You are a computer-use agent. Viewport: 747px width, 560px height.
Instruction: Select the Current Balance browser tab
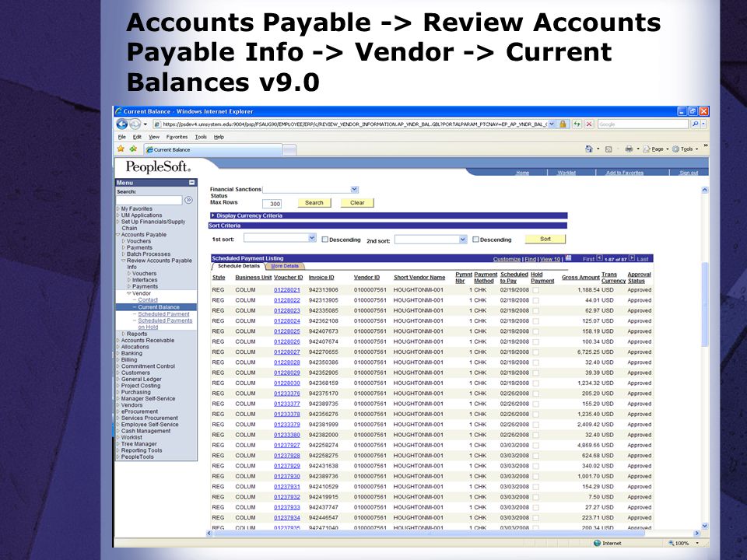pos(213,149)
